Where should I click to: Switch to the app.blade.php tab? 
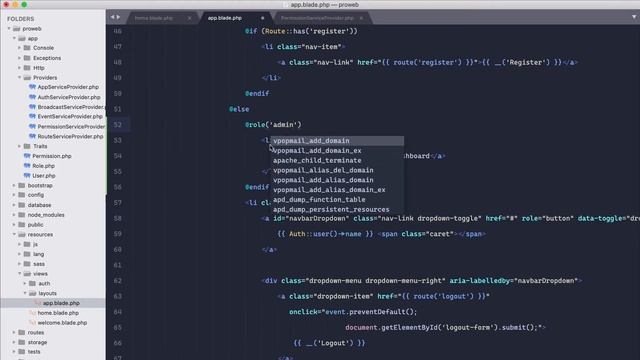click(224, 18)
